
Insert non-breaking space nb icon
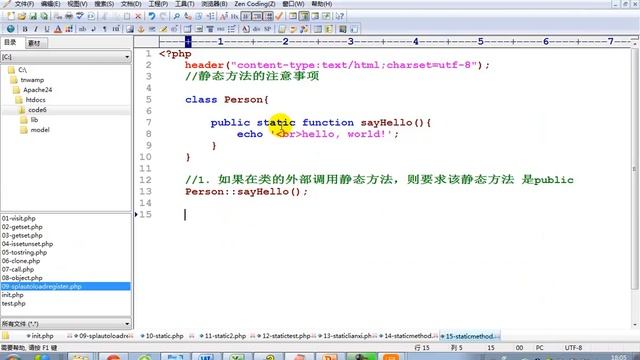(x=82, y=29)
